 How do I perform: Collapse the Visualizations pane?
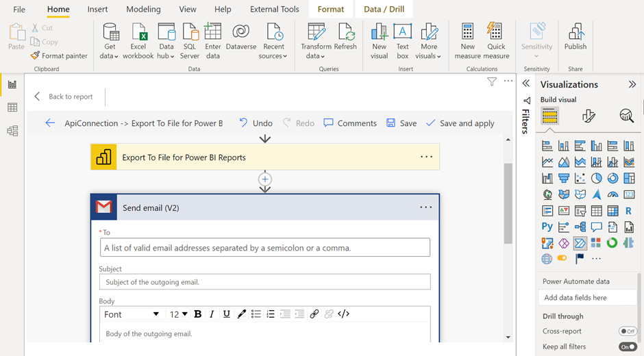point(632,85)
